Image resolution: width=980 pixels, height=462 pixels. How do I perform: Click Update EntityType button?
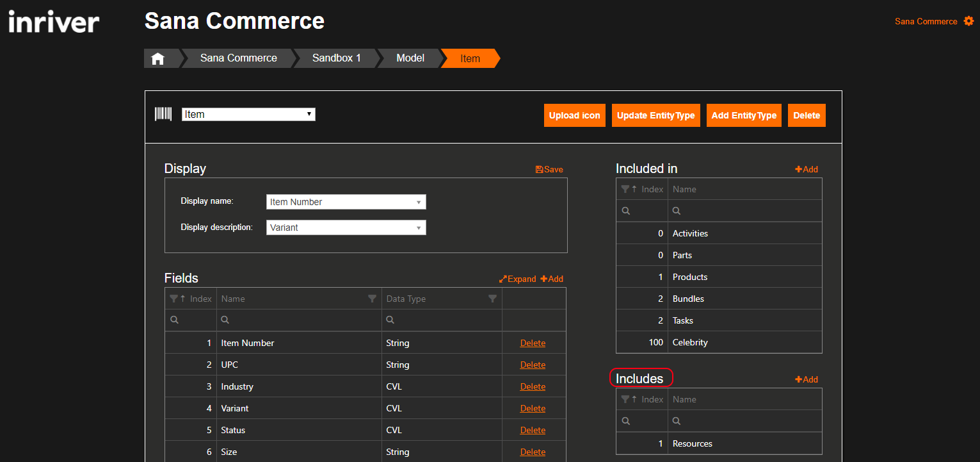[x=656, y=115]
